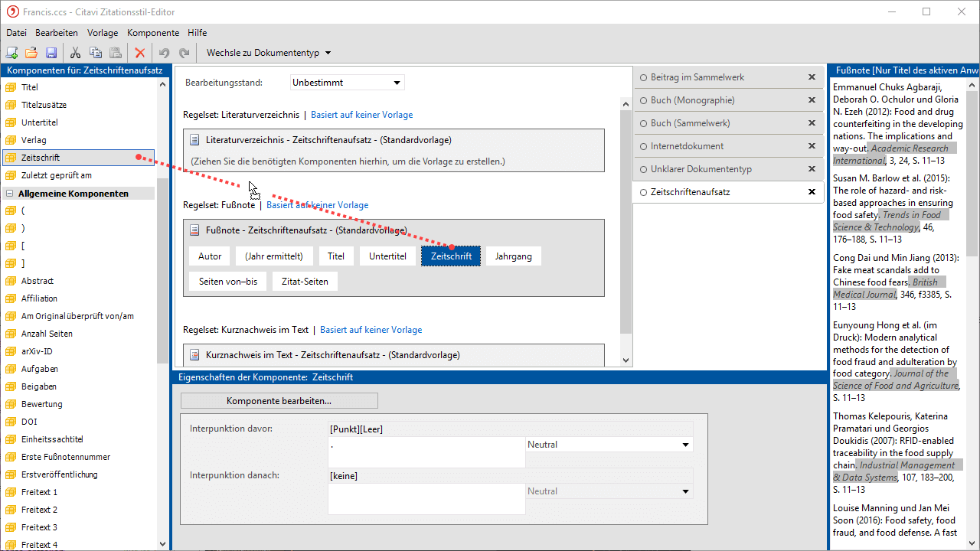Select the radio circle beside Buch (Monographie)
980x551 pixels.
(643, 100)
